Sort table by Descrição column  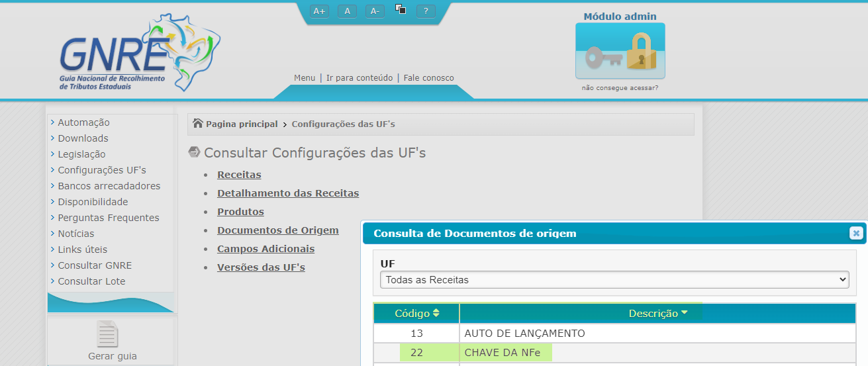(x=657, y=313)
